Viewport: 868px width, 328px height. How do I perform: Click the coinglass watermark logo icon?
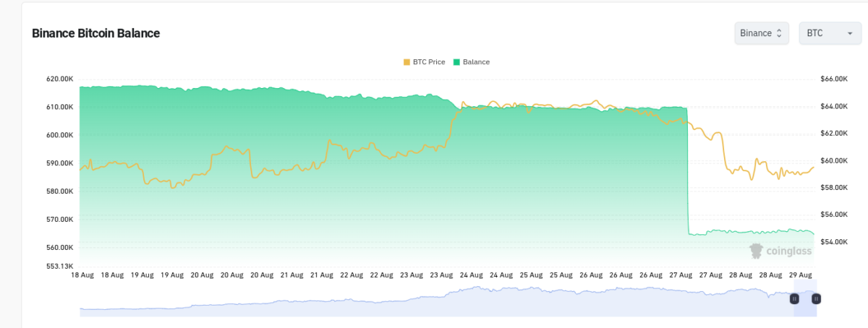click(x=756, y=251)
